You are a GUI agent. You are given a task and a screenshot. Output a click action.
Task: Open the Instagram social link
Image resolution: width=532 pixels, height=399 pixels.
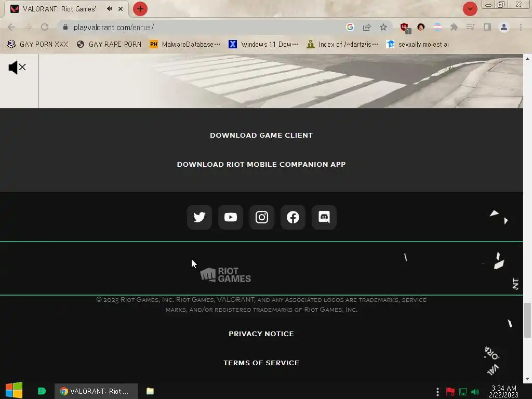(x=262, y=217)
